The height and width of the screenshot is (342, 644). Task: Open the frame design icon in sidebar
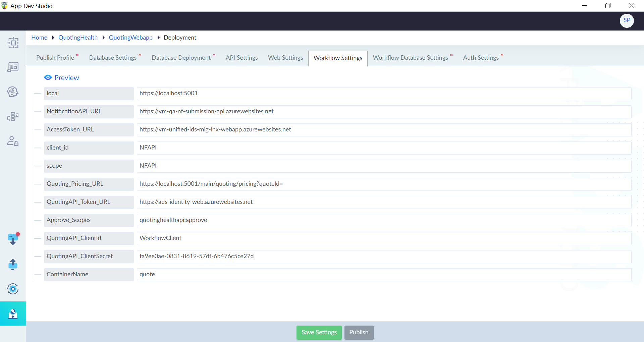click(13, 43)
